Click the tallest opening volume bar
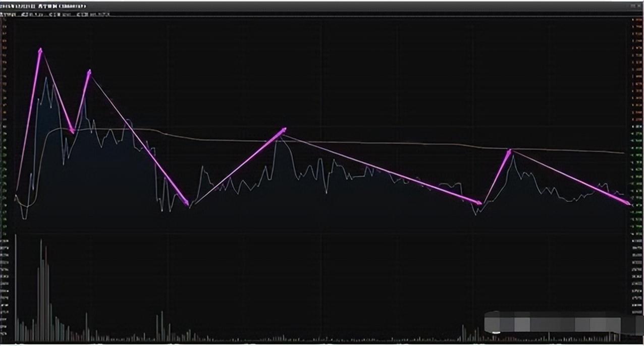This screenshot has height=346, width=644. pos(15,286)
